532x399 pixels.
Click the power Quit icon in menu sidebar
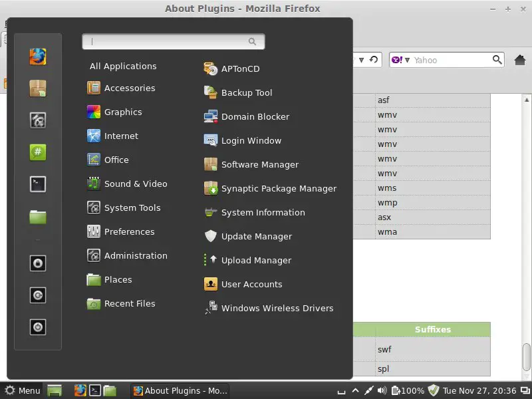(38, 327)
